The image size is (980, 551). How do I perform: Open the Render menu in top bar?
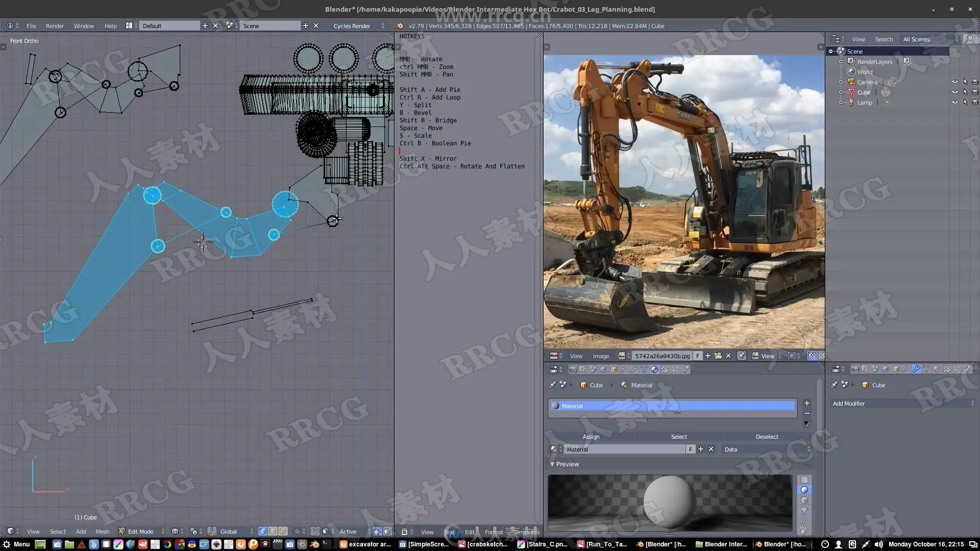[x=55, y=26]
